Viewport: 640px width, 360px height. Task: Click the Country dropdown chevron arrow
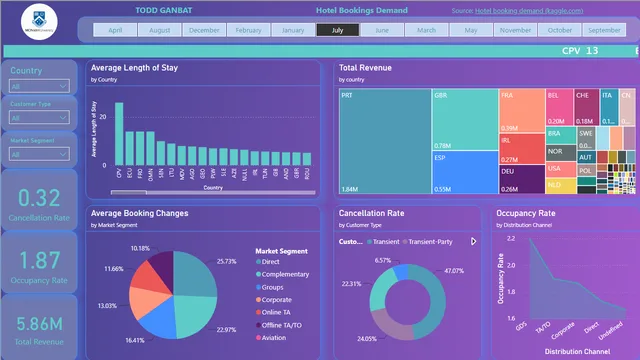tap(63, 86)
